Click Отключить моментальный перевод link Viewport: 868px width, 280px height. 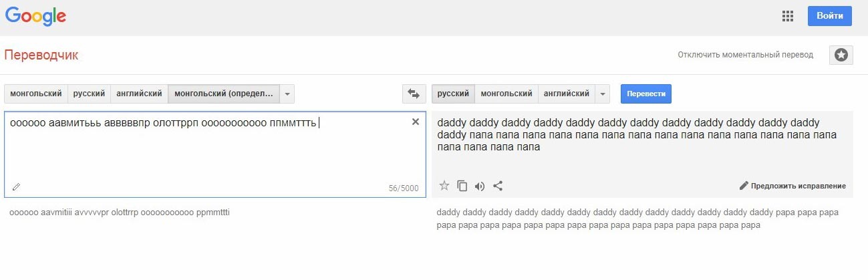pos(745,55)
